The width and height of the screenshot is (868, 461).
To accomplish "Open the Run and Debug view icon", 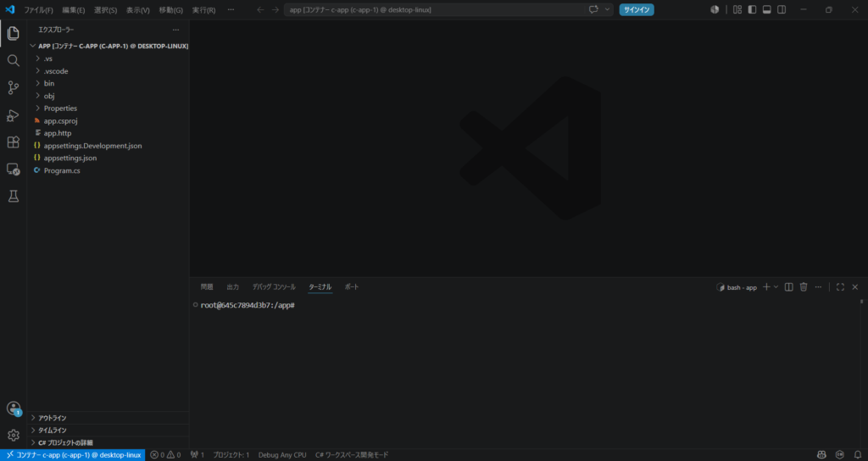I will (x=14, y=115).
